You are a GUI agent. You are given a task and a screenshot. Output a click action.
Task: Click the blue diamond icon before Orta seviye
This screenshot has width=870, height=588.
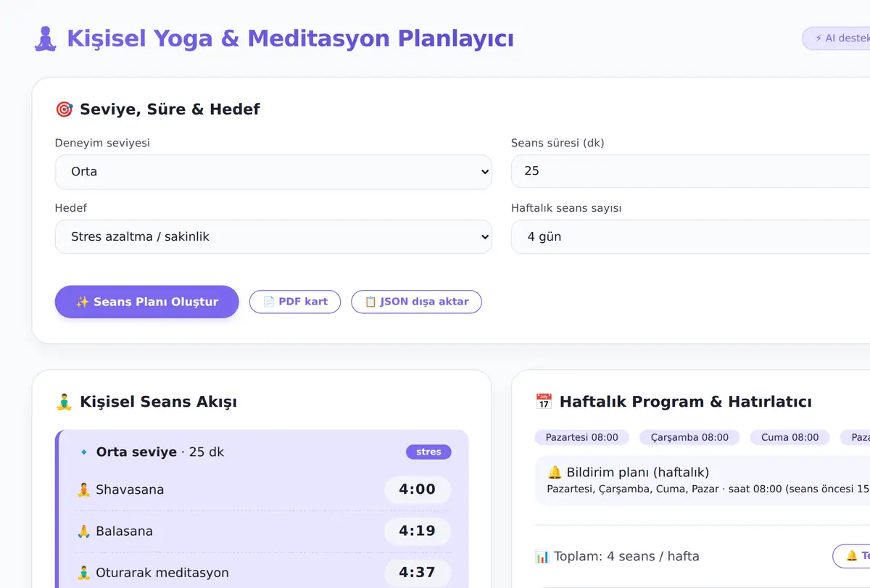point(83,452)
